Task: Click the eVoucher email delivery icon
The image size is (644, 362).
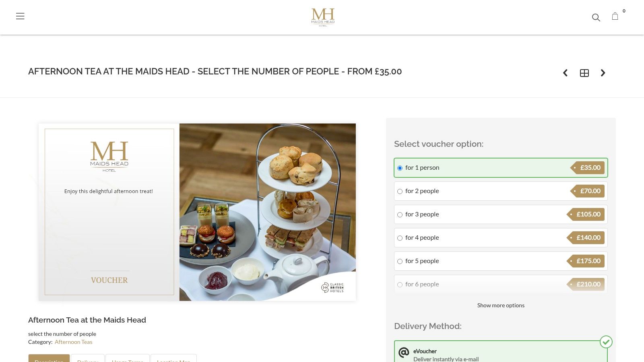Action: 404,353
